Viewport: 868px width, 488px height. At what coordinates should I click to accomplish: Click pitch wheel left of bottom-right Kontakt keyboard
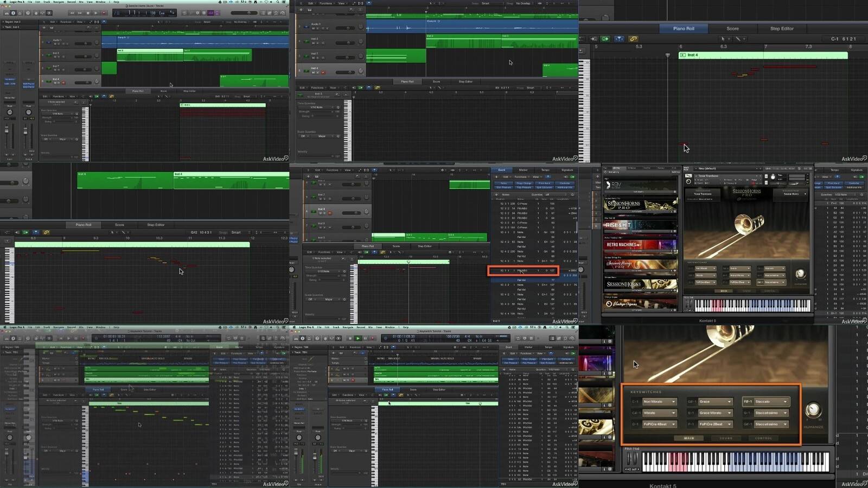629,459
